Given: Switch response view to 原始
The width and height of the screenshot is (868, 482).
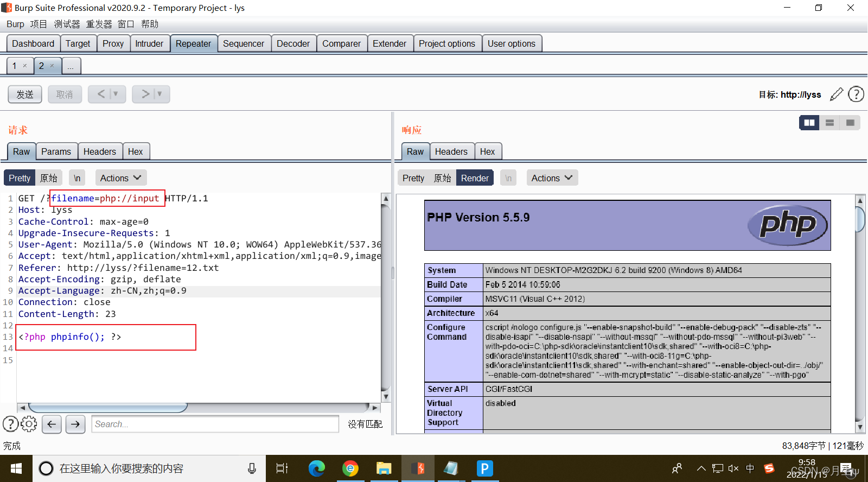Looking at the screenshot, I should tap(442, 178).
